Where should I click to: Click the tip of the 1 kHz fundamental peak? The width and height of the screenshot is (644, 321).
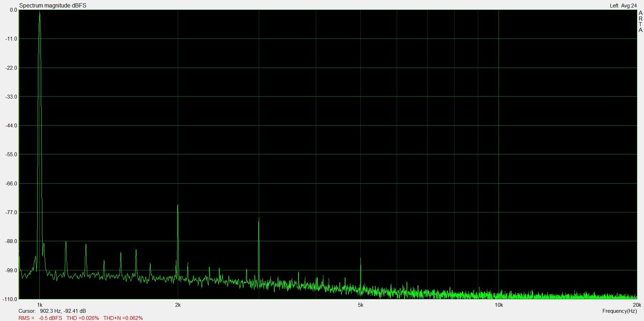click(x=39, y=13)
